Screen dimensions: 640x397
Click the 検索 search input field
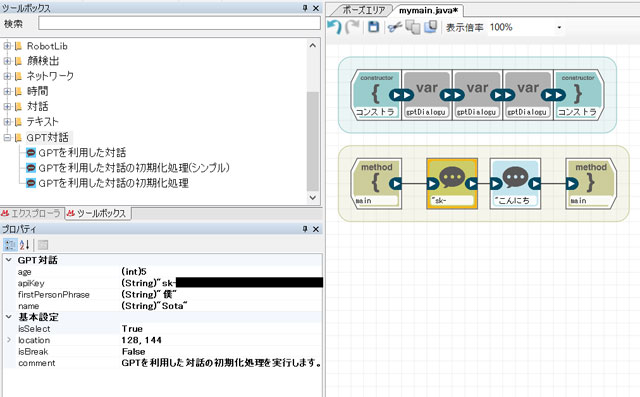pos(179,23)
